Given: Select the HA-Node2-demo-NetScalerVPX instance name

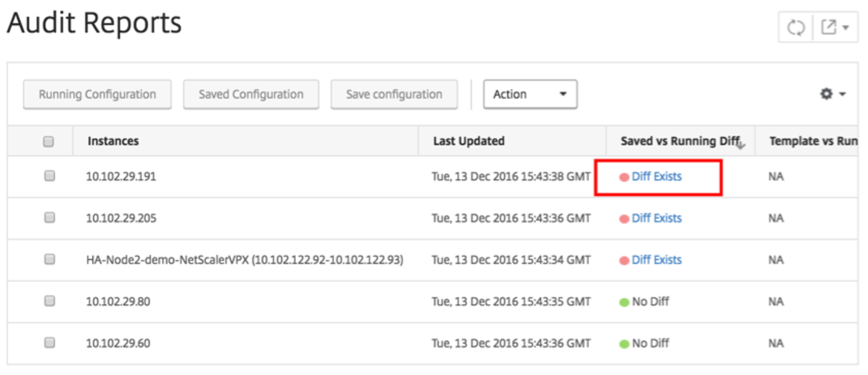Looking at the screenshot, I should (245, 260).
